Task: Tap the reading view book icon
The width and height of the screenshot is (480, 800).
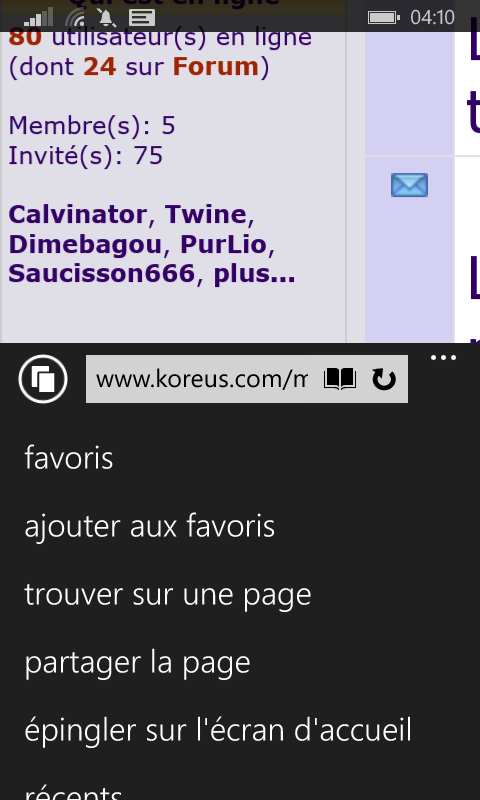Action: point(340,380)
